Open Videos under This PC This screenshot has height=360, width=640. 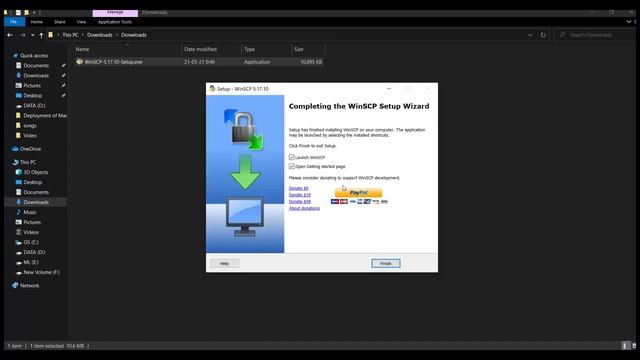click(31, 232)
